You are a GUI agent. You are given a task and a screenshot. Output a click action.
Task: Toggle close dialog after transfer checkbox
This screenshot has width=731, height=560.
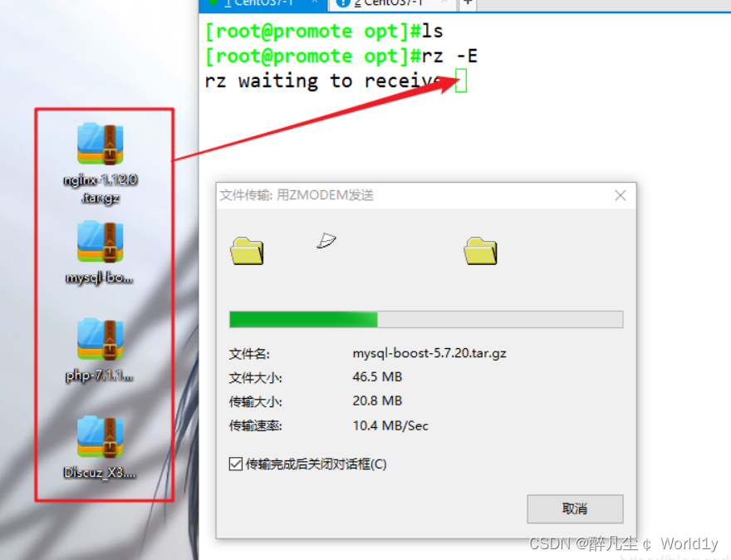tap(235, 464)
